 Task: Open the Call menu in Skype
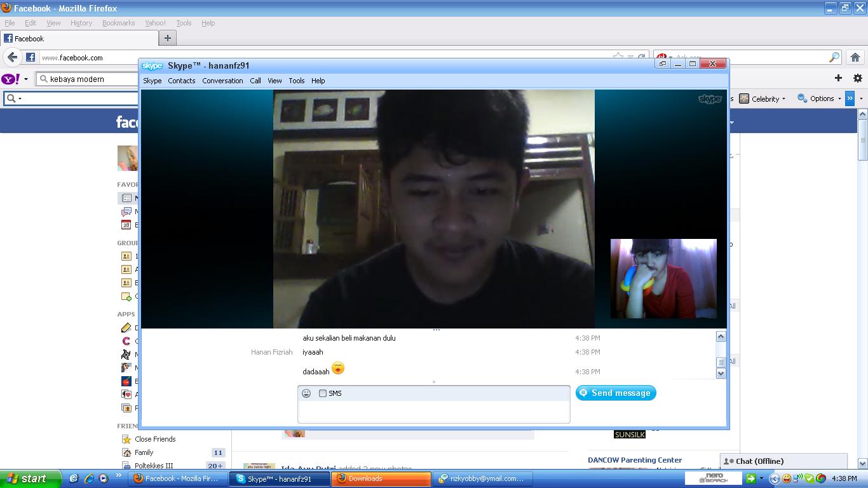click(255, 81)
